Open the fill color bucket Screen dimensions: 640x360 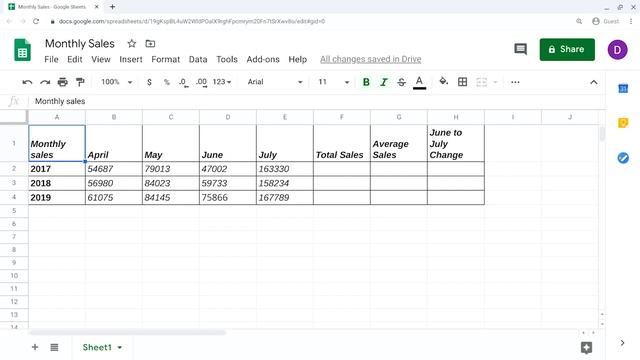click(443, 82)
